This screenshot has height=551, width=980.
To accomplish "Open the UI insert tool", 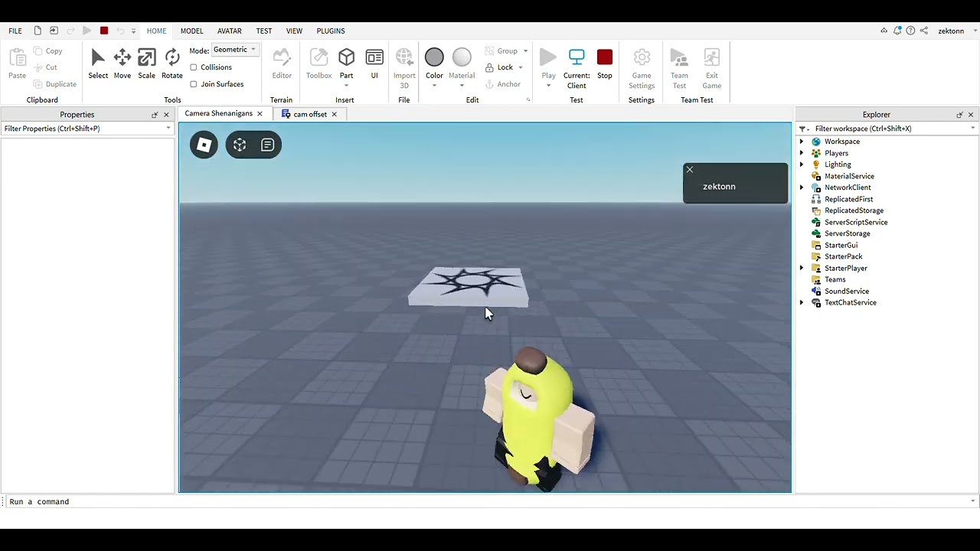I will click(374, 64).
